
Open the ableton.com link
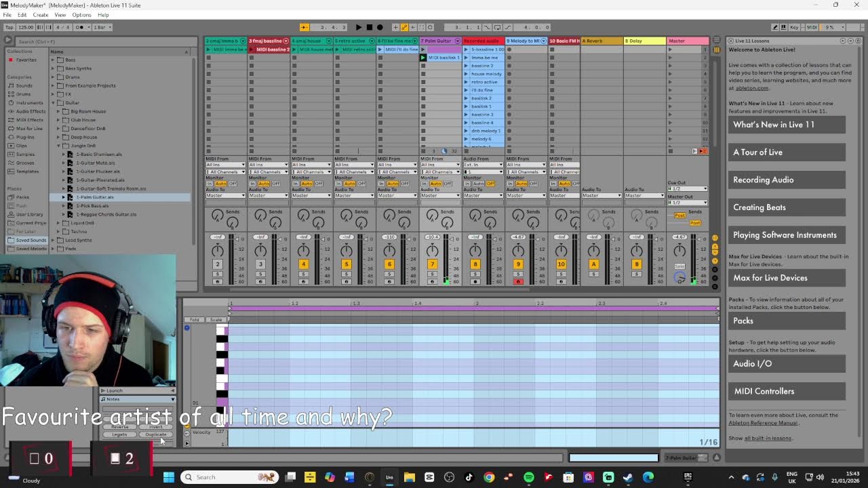[x=752, y=88]
